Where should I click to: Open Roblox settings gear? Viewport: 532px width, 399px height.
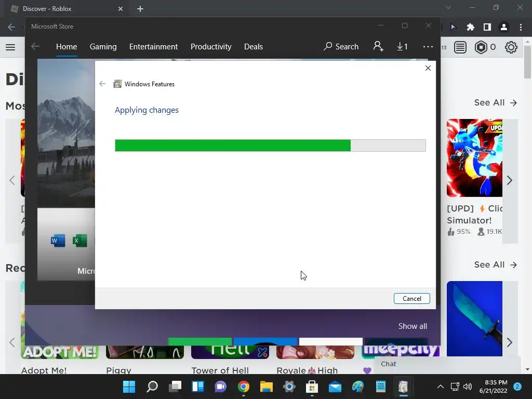click(511, 47)
